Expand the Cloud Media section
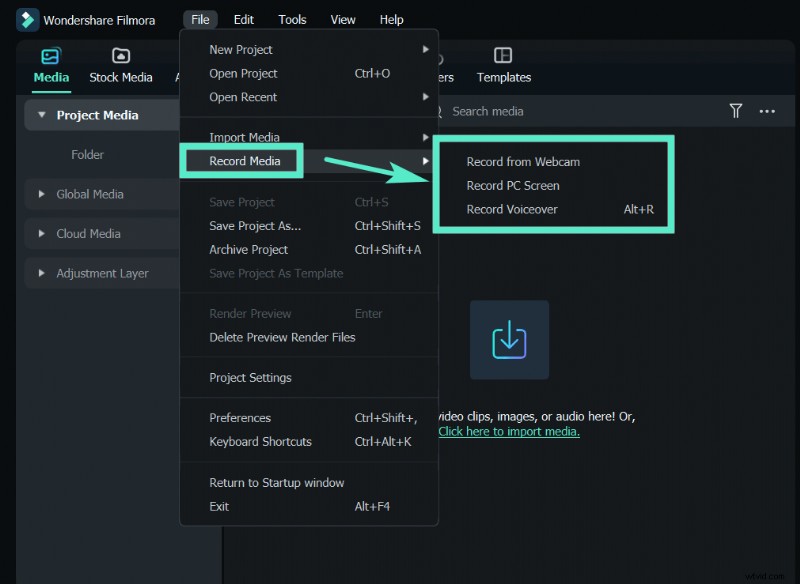 pos(42,234)
